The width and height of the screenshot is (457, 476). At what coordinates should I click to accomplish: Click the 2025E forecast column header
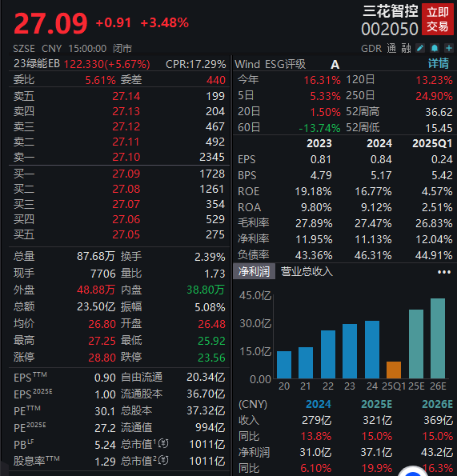pyautogui.click(x=376, y=404)
